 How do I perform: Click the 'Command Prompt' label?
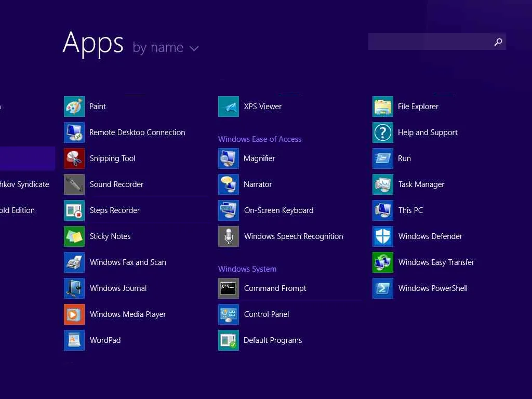(275, 288)
